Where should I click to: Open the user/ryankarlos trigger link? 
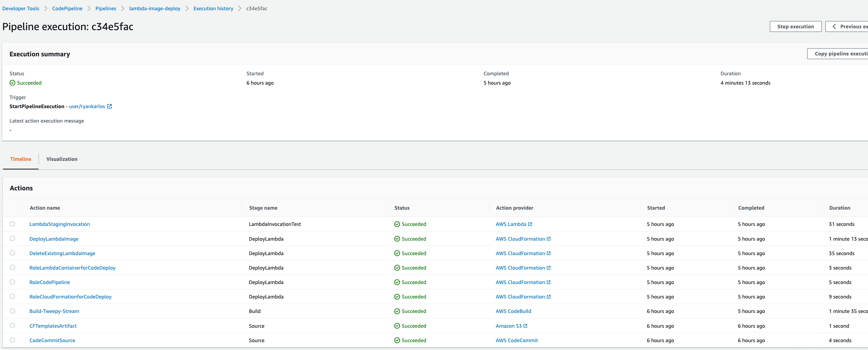pyautogui.click(x=87, y=106)
